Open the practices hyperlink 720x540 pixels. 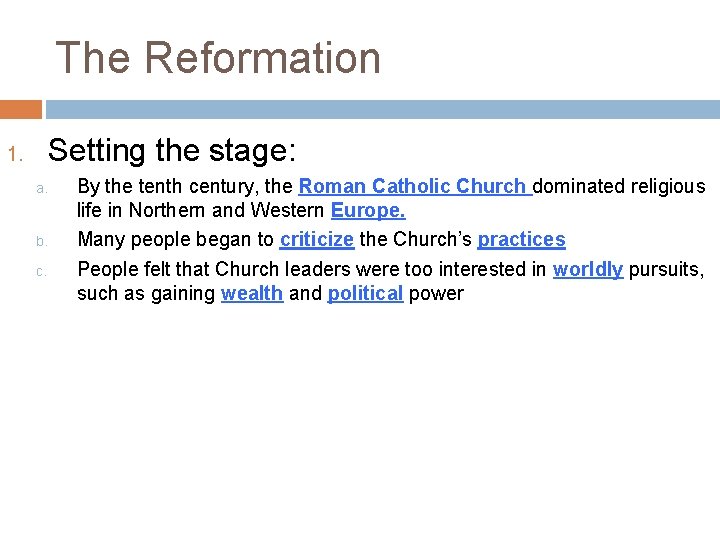coord(521,240)
